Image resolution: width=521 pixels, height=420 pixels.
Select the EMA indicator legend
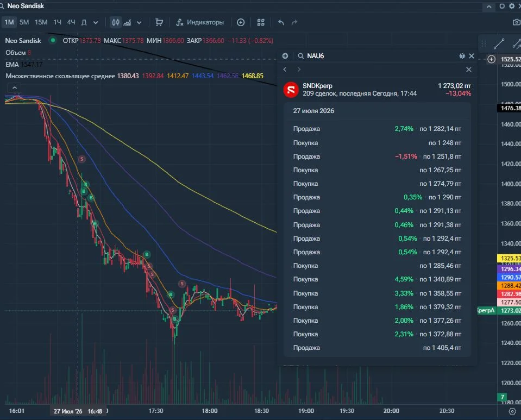click(12, 65)
